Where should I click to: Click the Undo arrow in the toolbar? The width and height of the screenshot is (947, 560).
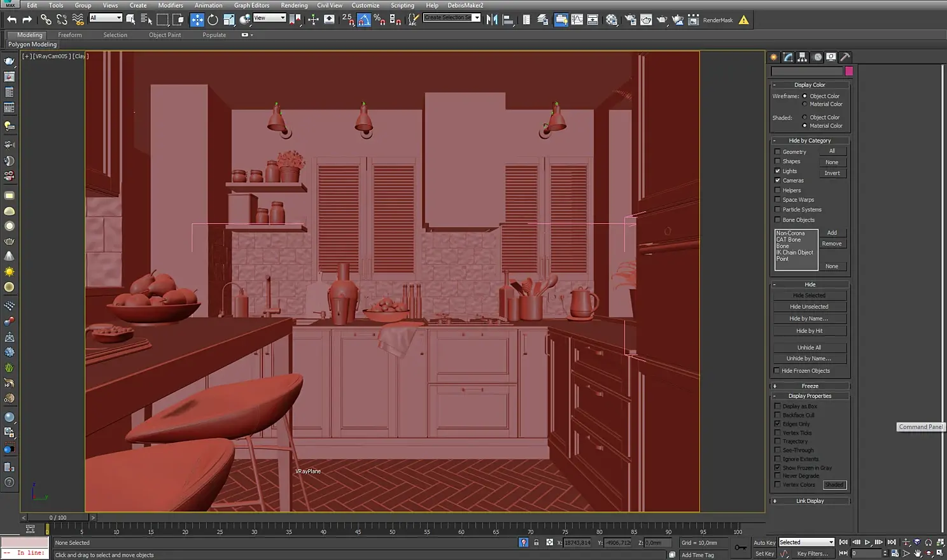(11, 20)
